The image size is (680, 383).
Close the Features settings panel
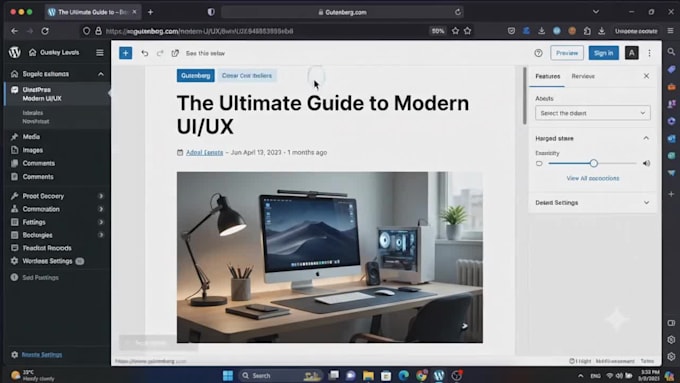point(646,76)
